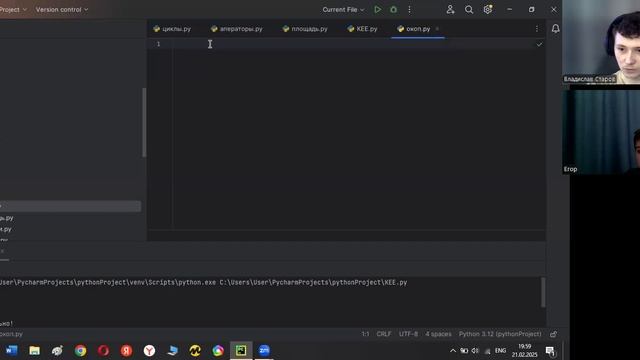Open File Explorer from the taskbar
640x360 pixels.
pyautogui.click(x=34, y=350)
